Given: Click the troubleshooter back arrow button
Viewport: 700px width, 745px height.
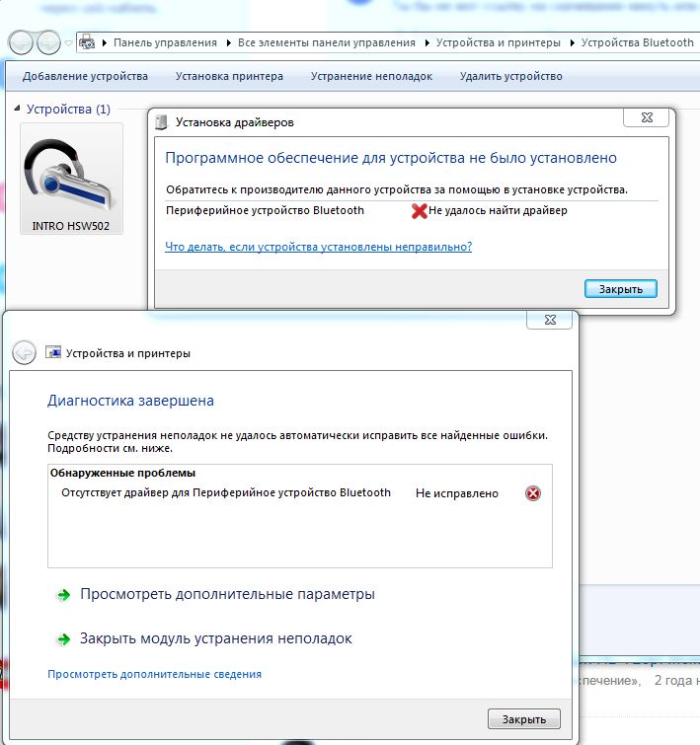Looking at the screenshot, I should click(x=24, y=352).
